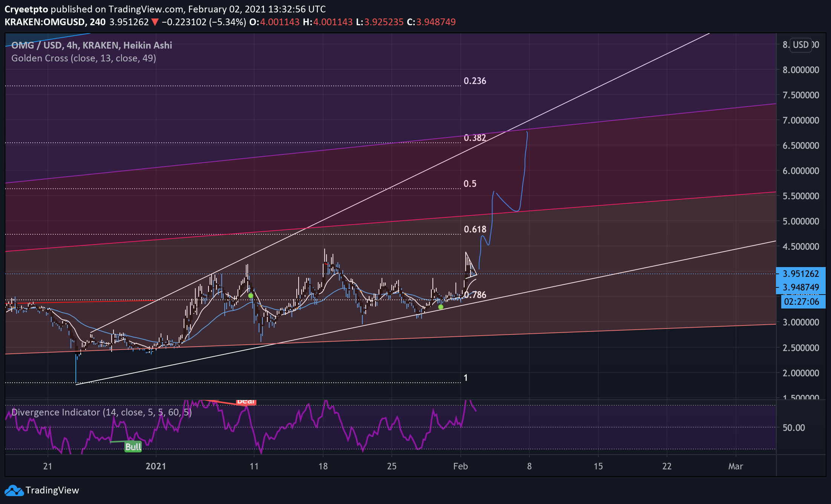Viewport: 831px width, 504px height.
Task: Click the KRAKEN:OMGUSD, 240 symbol header
Action: click(55, 22)
